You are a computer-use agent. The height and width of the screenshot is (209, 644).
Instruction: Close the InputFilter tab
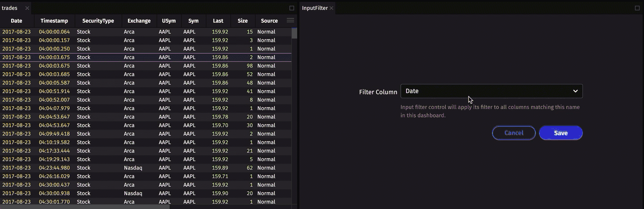tap(332, 8)
